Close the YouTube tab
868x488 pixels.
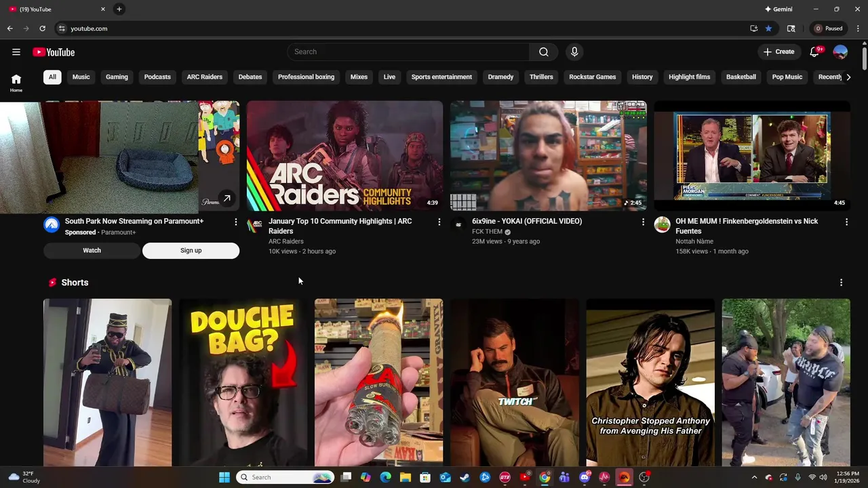[x=103, y=9]
